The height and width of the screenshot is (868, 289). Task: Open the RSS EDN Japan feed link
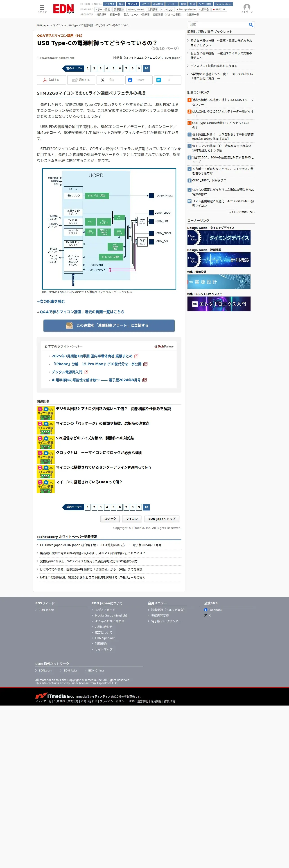tap(46, 610)
